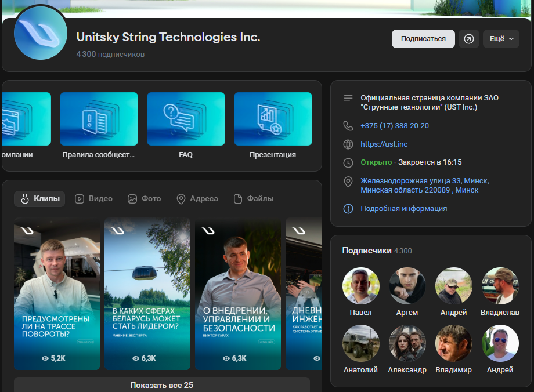Open subscriber Александр's avatar

point(407,343)
